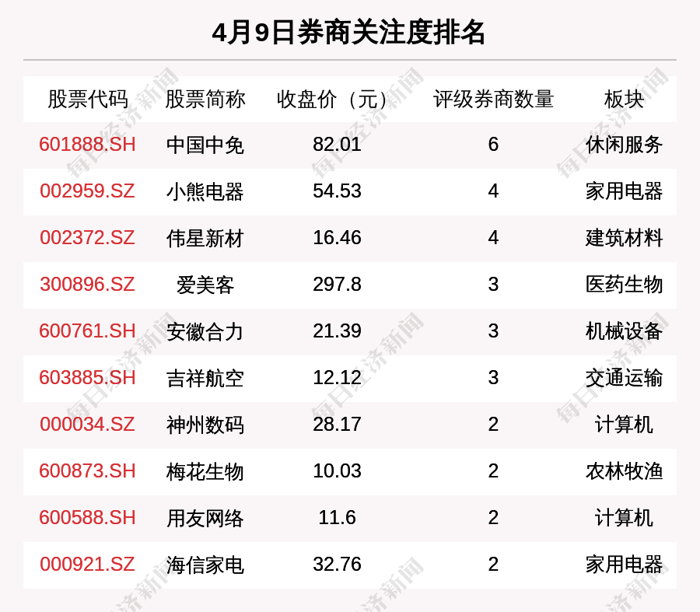Click the 股票简称 column header
Screen dimensions: 700x612
205,99
